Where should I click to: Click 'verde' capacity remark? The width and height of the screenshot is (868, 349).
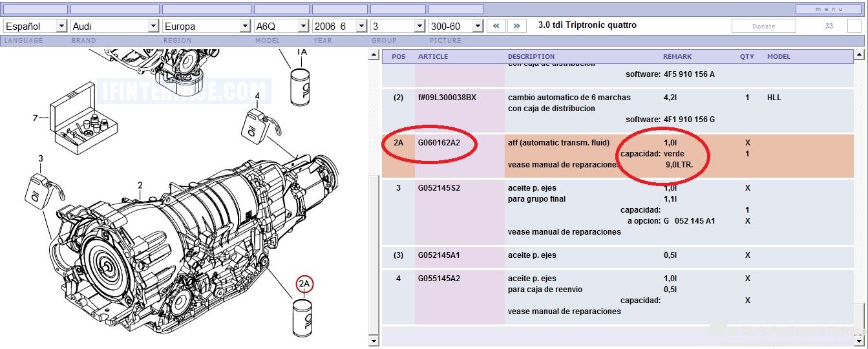(x=673, y=154)
